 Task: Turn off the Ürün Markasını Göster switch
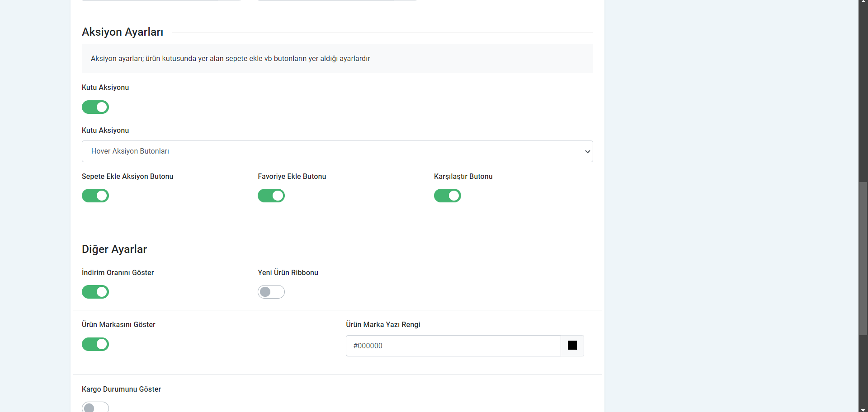[95, 344]
